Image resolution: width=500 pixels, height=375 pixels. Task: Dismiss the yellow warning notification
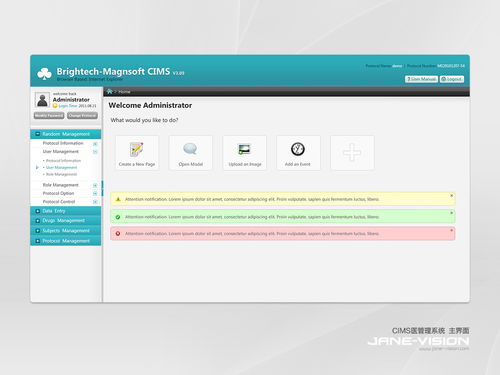pos(452,196)
